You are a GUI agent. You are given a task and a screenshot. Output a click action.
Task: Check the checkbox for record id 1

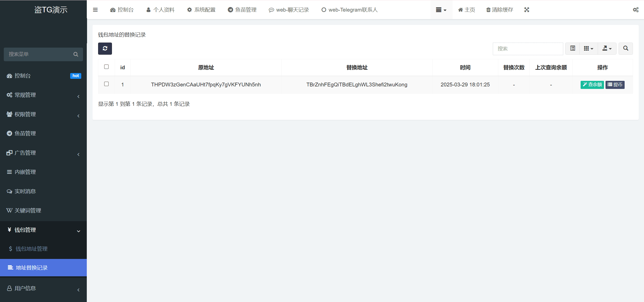(x=106, y=84)
